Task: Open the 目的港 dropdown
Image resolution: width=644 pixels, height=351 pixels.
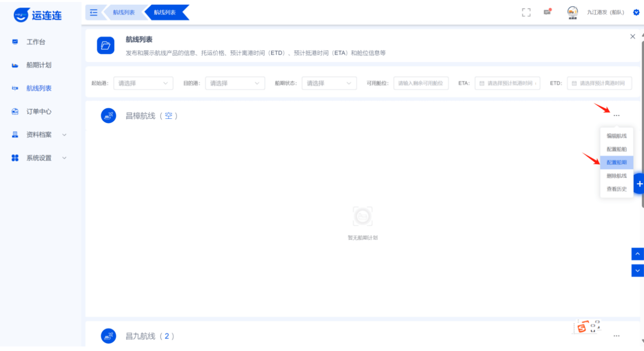Action: point(235,84)
